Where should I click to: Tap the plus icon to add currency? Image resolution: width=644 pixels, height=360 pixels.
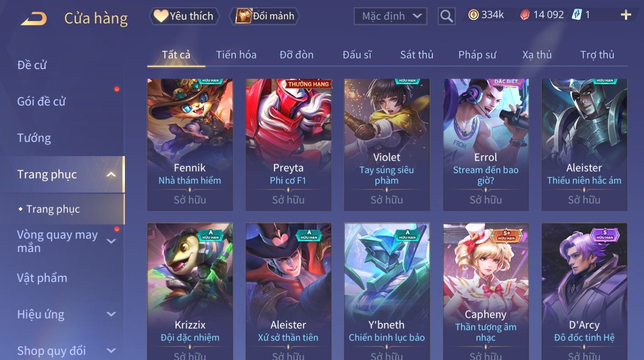[x=626, y=15]
